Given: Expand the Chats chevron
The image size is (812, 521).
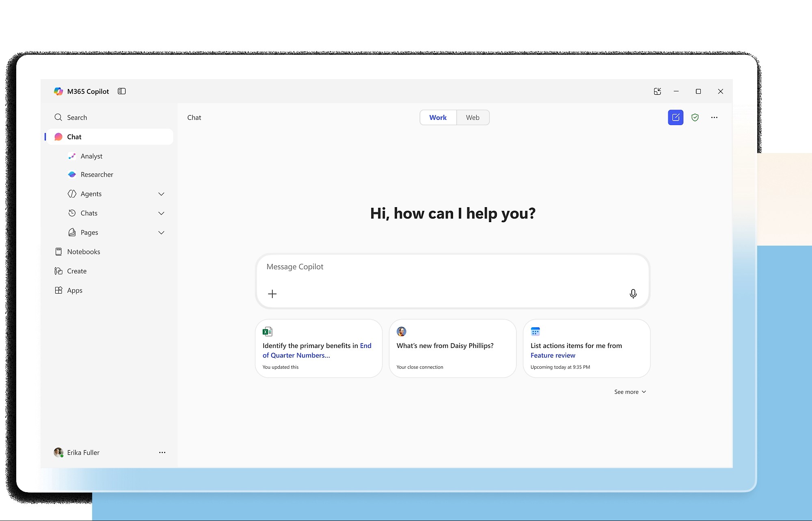Looking at the screenshot, I should coord(161,213).
